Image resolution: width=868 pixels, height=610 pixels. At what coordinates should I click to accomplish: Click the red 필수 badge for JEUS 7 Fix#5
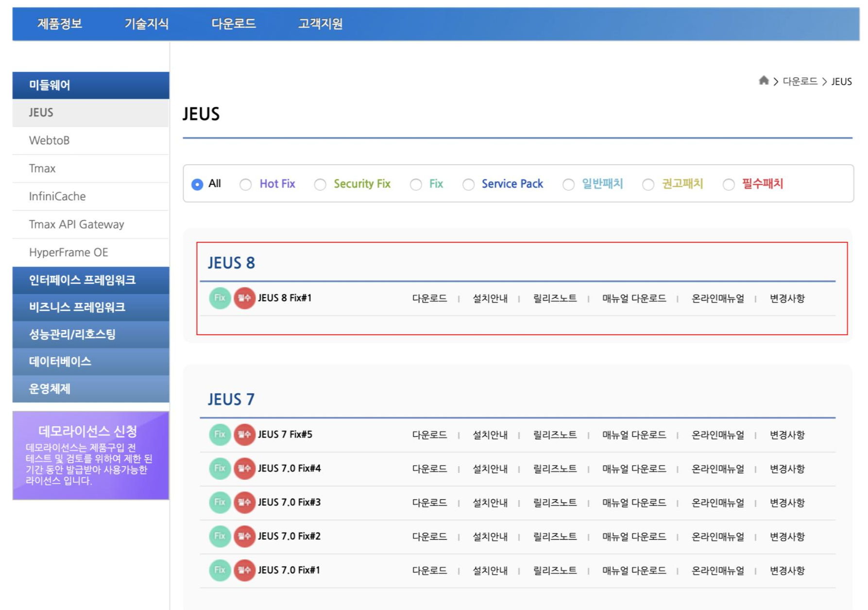(x=244, y=434)
